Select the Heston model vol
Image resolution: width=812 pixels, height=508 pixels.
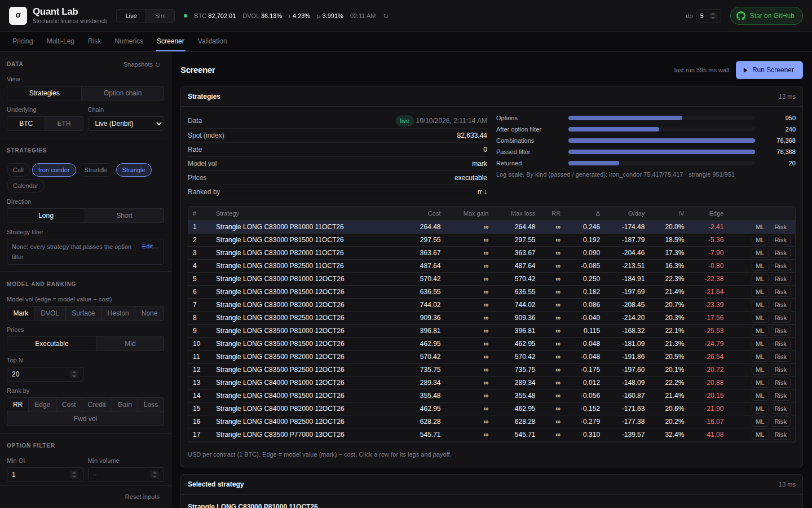[x=118, y=313]
